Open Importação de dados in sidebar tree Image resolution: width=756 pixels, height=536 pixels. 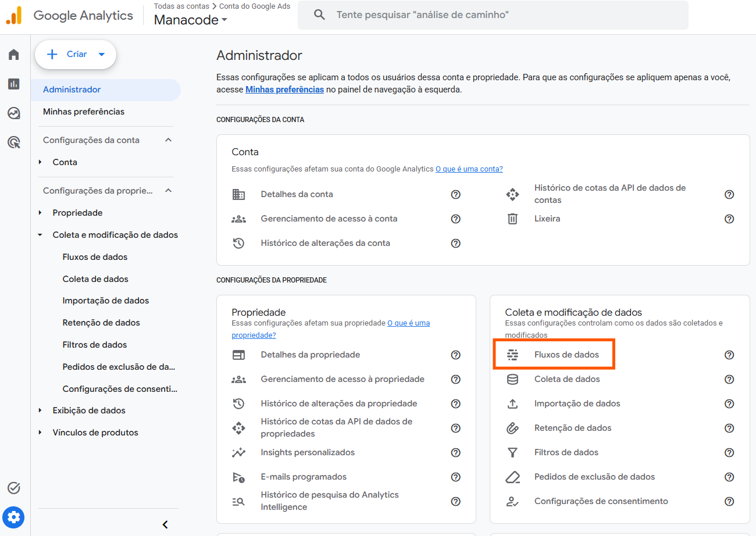[x=106, y=301]
